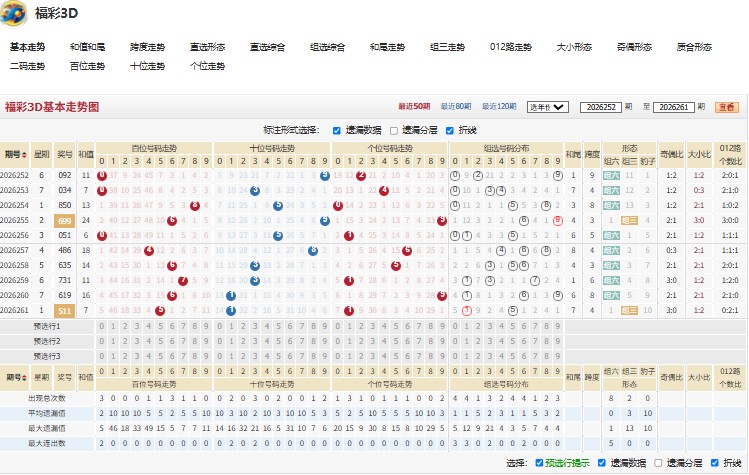The image size is (749, 475).
Task: Click 百位号码走势 header in top table
Action: (x=154, y=148)
